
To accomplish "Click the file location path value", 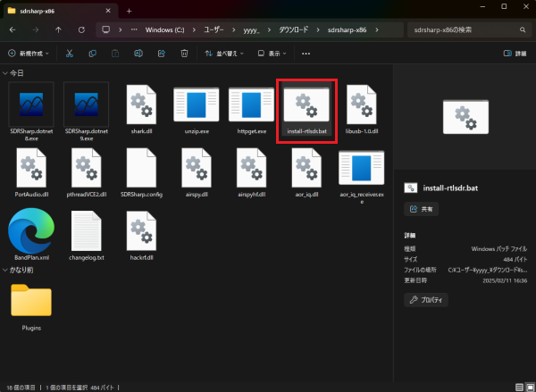I will tap(488, 270).
